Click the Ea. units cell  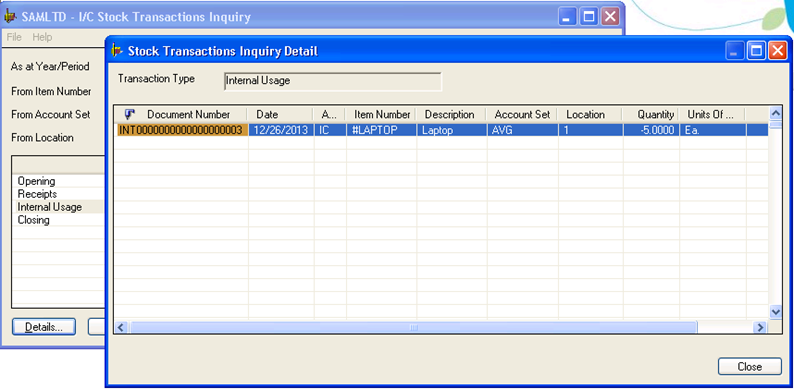(713, 130)
